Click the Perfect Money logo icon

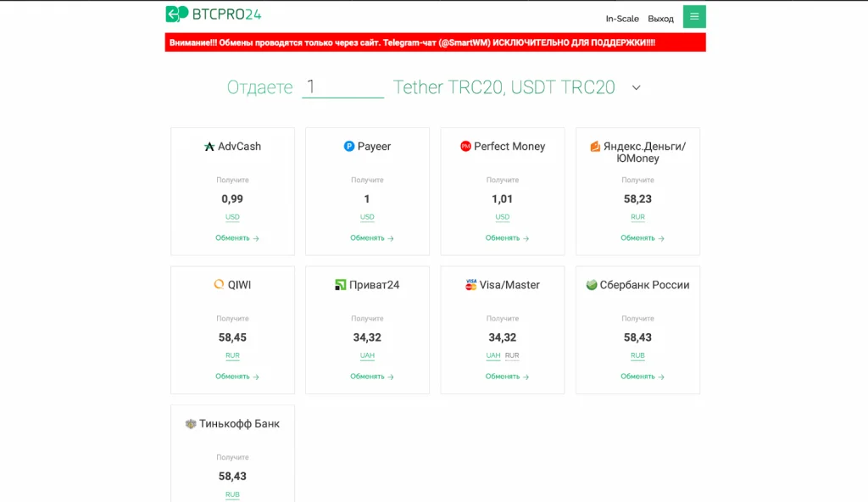[465, 147]
